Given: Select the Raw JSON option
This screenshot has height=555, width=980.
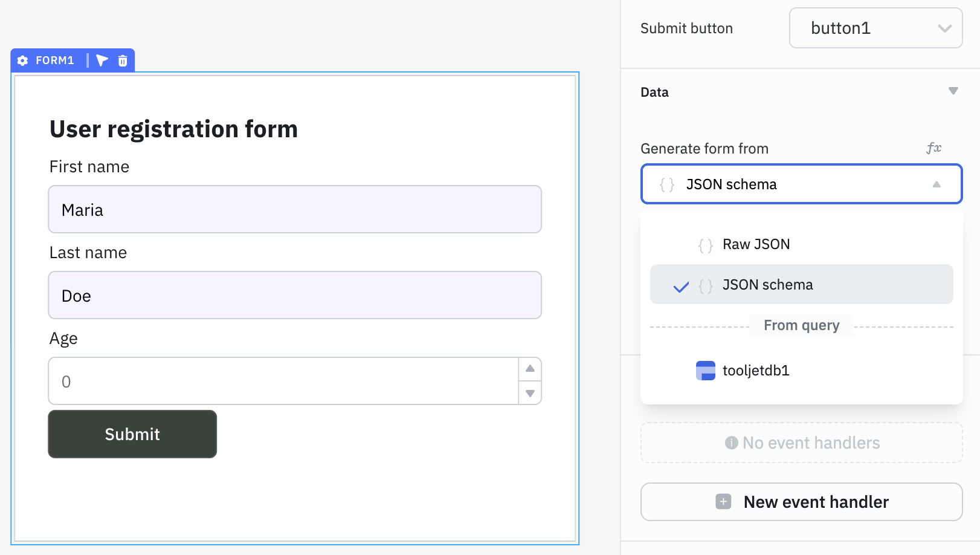Looking at the screenshot, I should [756, 244].
